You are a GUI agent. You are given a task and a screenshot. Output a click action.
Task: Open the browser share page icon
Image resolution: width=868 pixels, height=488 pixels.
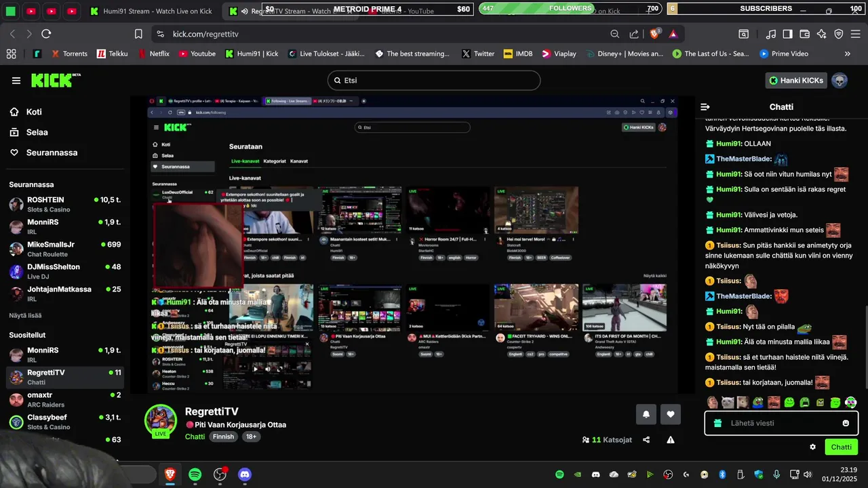pos(634,34)
